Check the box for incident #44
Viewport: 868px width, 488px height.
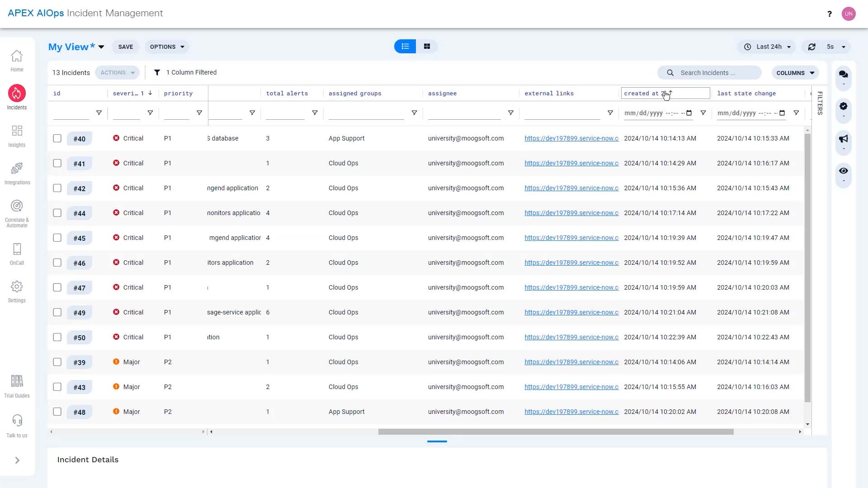pos(57,213)
